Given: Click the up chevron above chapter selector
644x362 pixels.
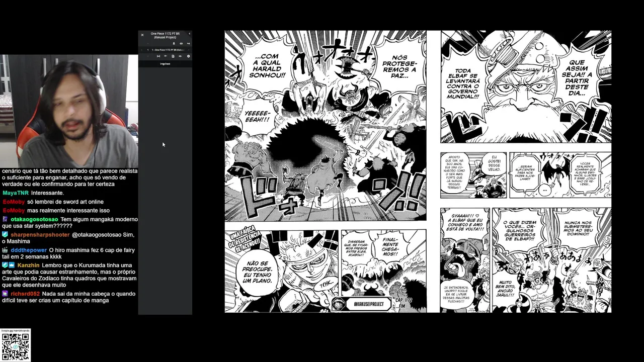Looking at the screenshot, I should [148, 44].
